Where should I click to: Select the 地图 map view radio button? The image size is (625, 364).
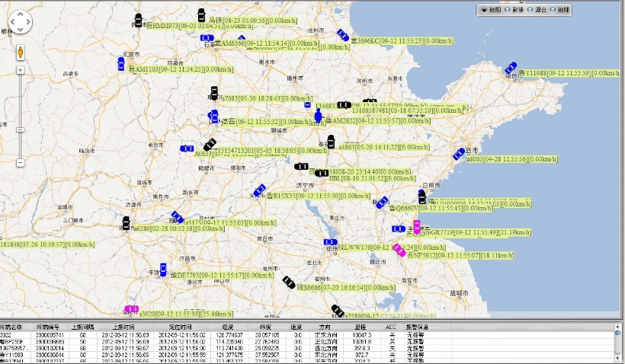[x=486, y=10]
